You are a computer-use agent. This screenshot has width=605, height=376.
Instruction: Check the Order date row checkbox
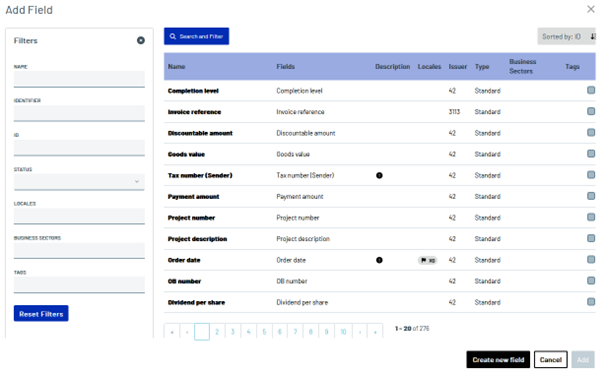(x=591, y=259)
